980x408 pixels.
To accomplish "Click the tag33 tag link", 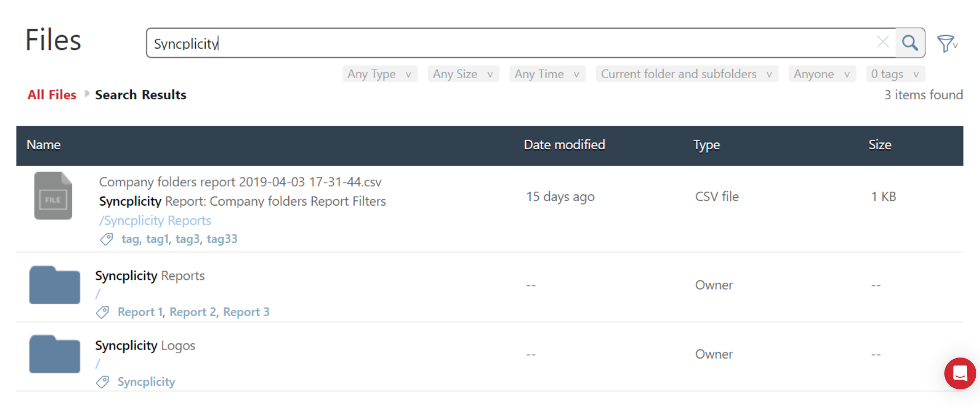I will pyautogui.click(x=222, y=239).
